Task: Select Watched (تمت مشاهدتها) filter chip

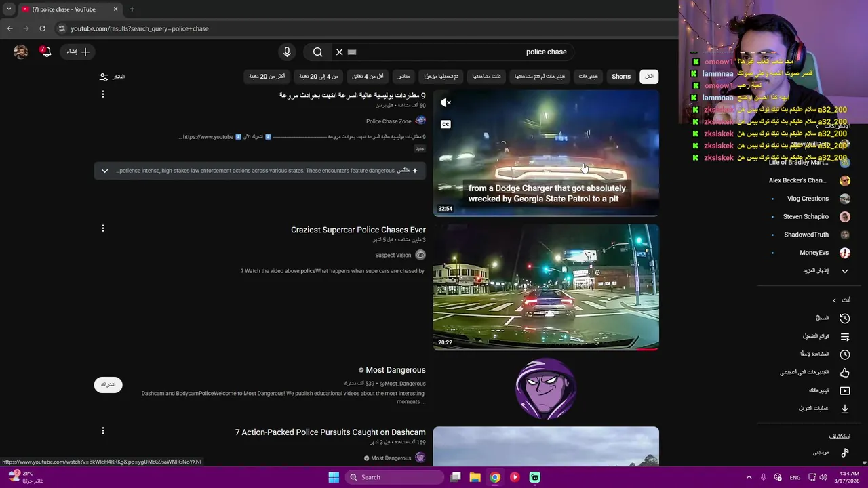Action: 486,77
